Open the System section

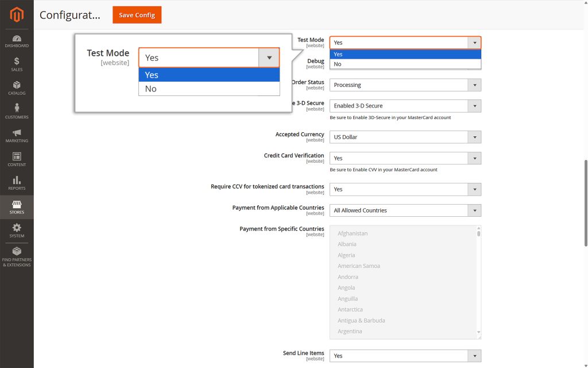[x=16, y=230]
